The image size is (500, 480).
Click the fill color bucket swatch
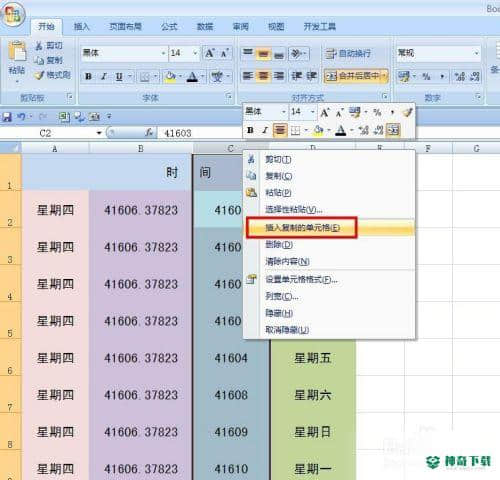[170, 77]
